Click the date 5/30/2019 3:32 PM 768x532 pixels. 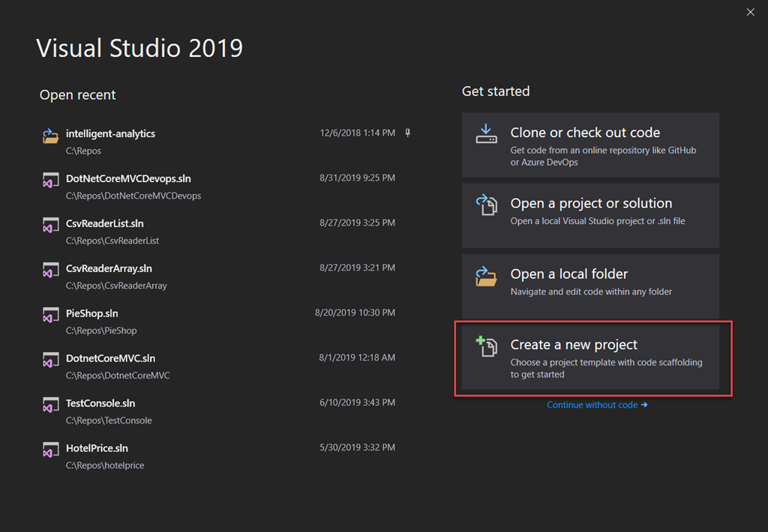[357, 448]
